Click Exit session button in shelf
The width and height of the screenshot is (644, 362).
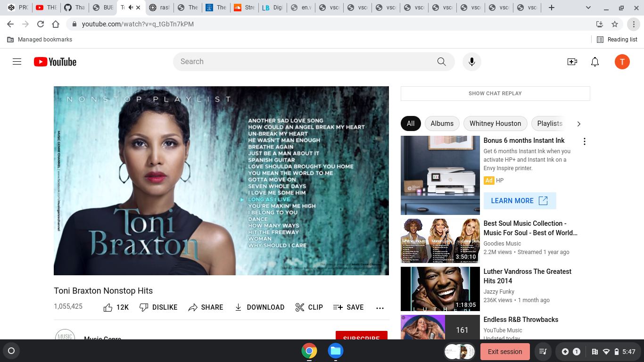pyautogui.click(x=505, y=352)
